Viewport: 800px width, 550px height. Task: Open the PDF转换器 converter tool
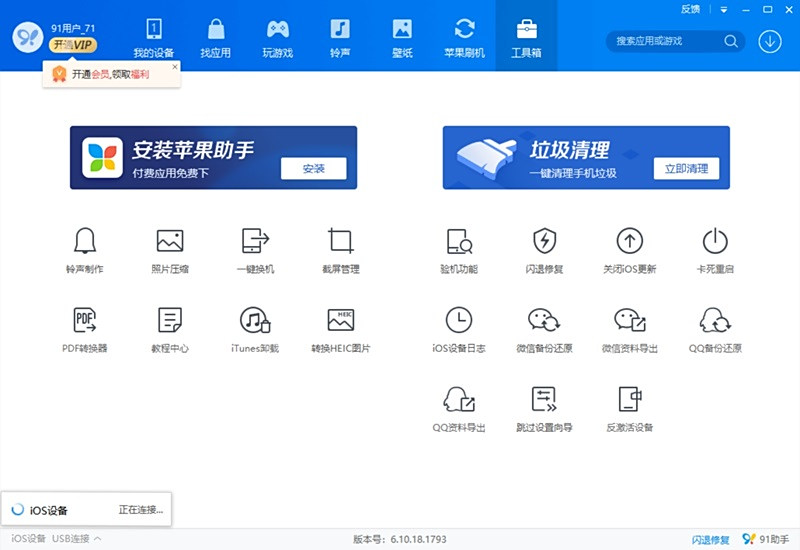84,321
